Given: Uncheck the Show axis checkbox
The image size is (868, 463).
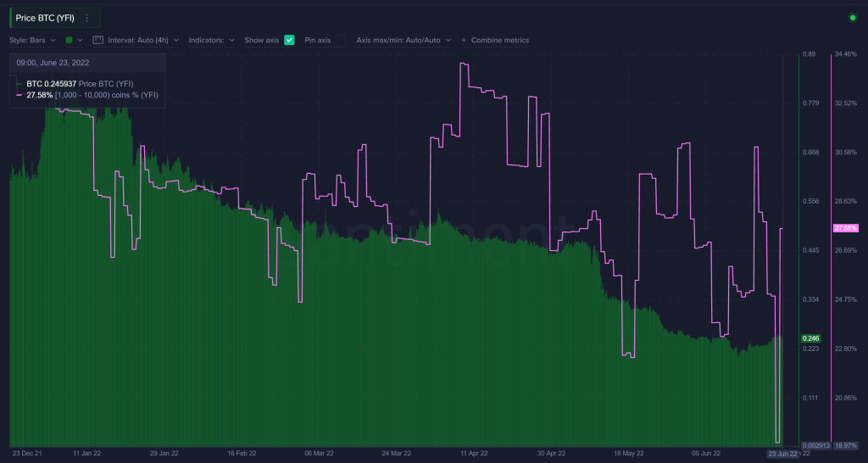Looking at the screenshot, I should [x=289, y=40].
